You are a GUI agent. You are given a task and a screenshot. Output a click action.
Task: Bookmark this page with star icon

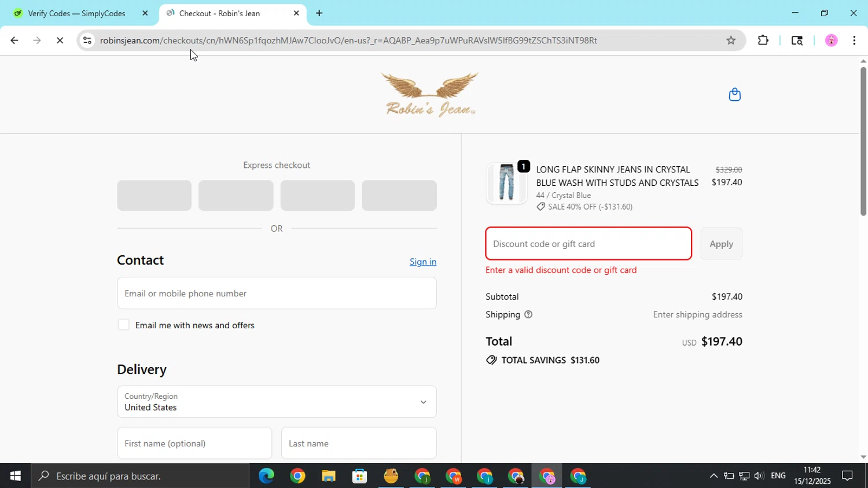pyautogui.click(x=731, y=41)
